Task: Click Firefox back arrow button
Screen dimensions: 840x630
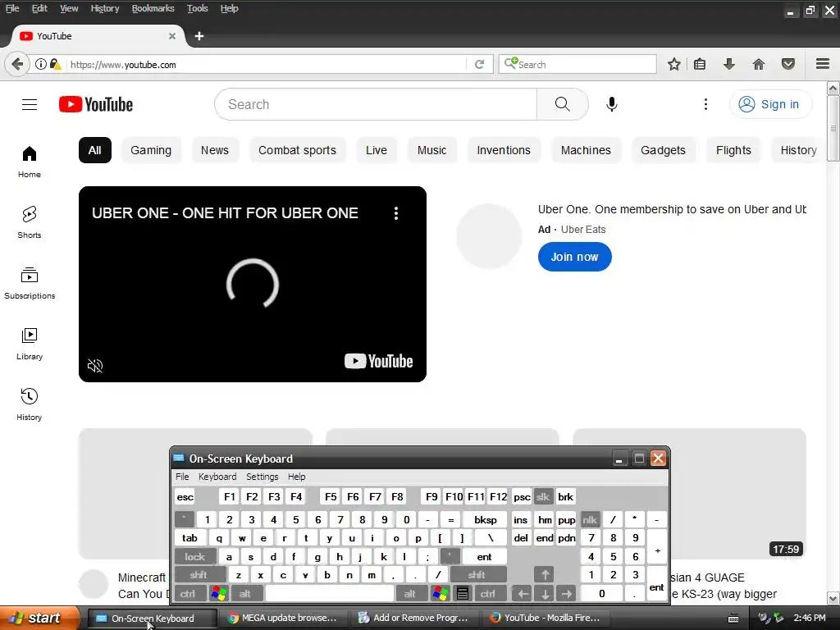Action: 16,64
